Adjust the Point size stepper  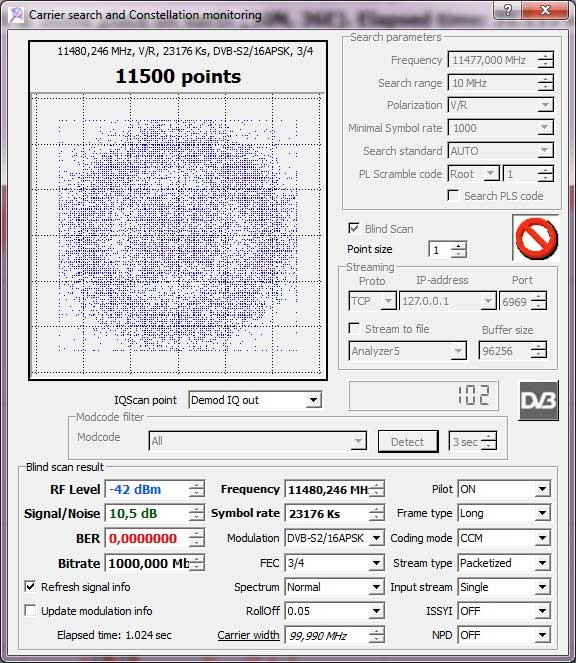[459, 250]
